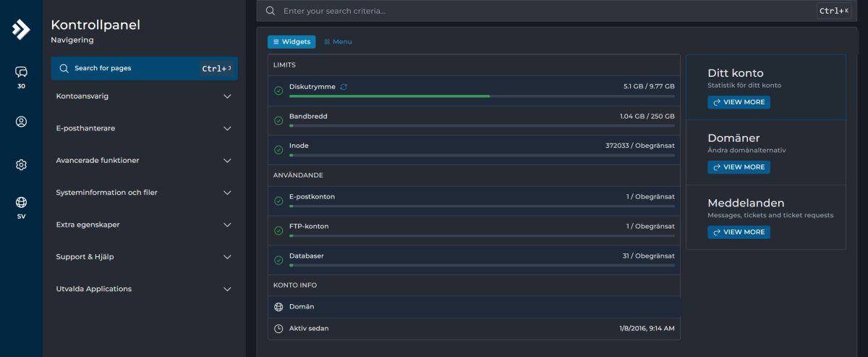Screen dimensions: 868x357
Task: Click the green check icon beside Inode
Action: [x=278, y=150]
